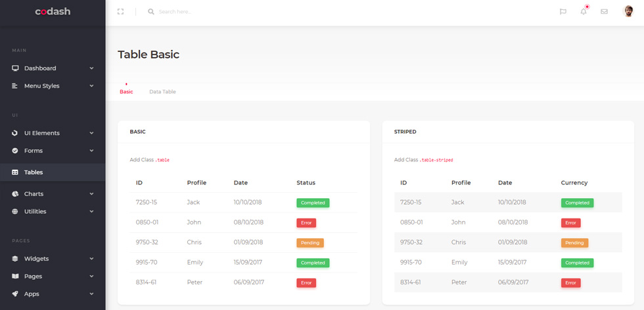The image size is (644, 310).
Task: Click the .table-striped class code text
Action: point(436,160)
